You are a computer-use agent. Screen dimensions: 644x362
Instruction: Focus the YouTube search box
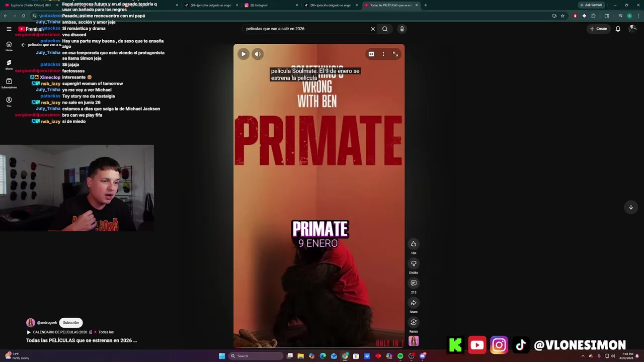304,29
